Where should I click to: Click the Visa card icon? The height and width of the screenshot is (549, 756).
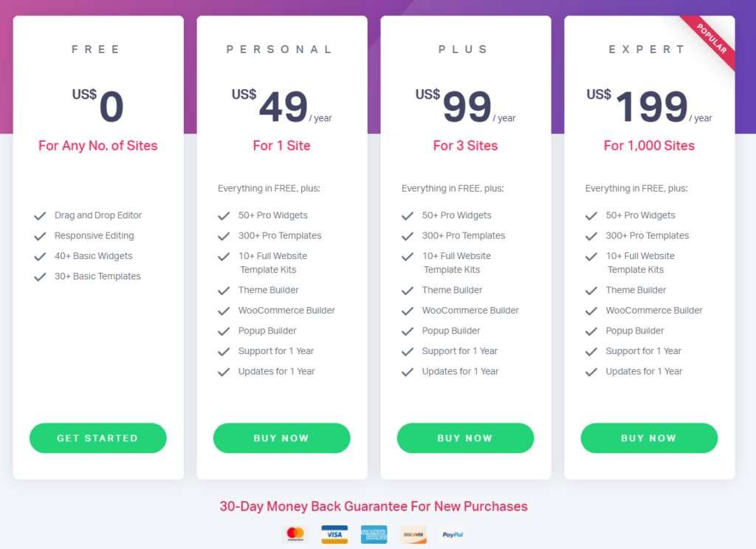point(334,534)
